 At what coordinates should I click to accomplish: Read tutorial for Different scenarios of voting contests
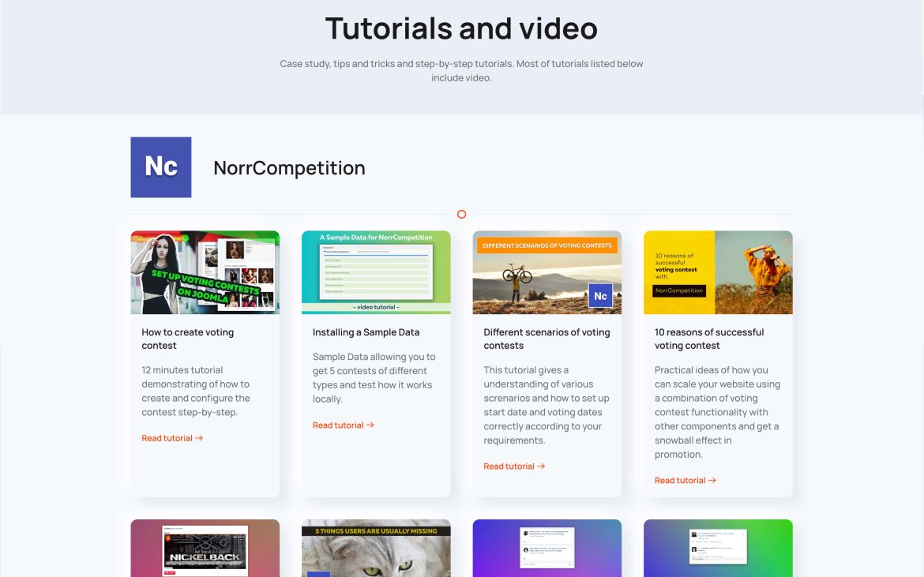[x=514, y=466]
